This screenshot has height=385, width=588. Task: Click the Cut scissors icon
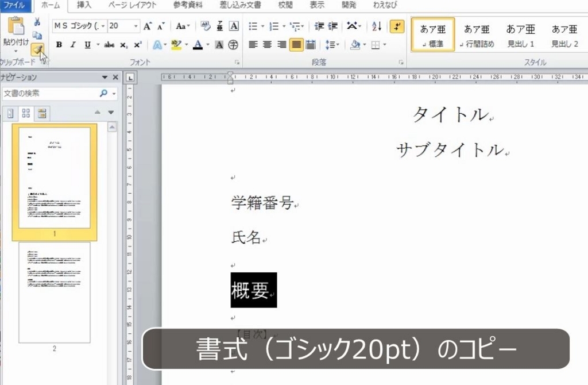(x=37, y=22)
